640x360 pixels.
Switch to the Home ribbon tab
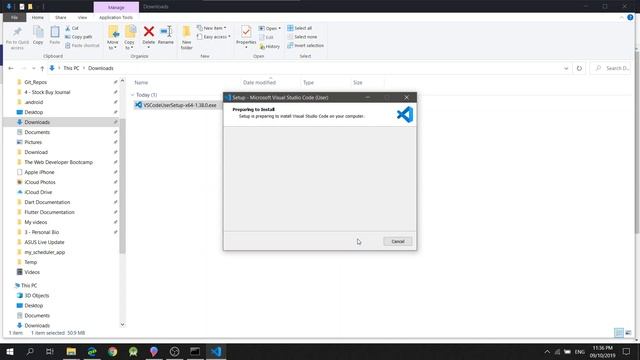[38, 18]
